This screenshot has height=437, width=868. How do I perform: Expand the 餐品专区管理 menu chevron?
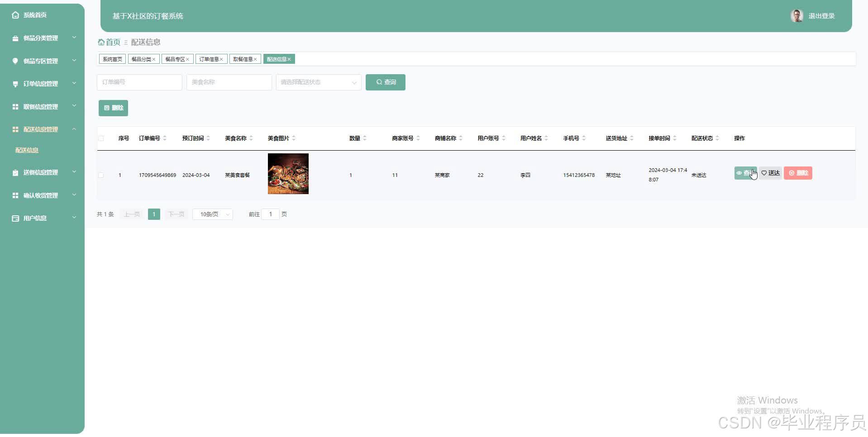tap(74, 60)
